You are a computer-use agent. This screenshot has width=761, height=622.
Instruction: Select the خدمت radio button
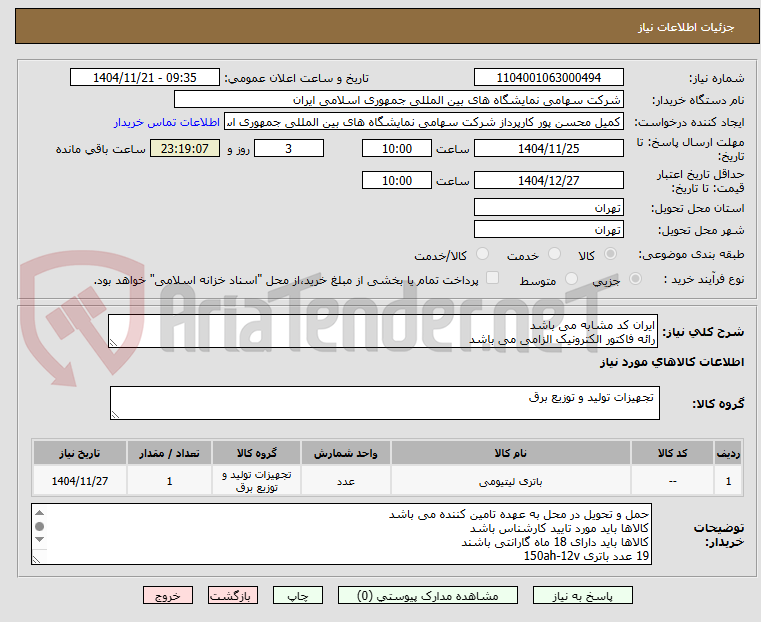(554, 254)
